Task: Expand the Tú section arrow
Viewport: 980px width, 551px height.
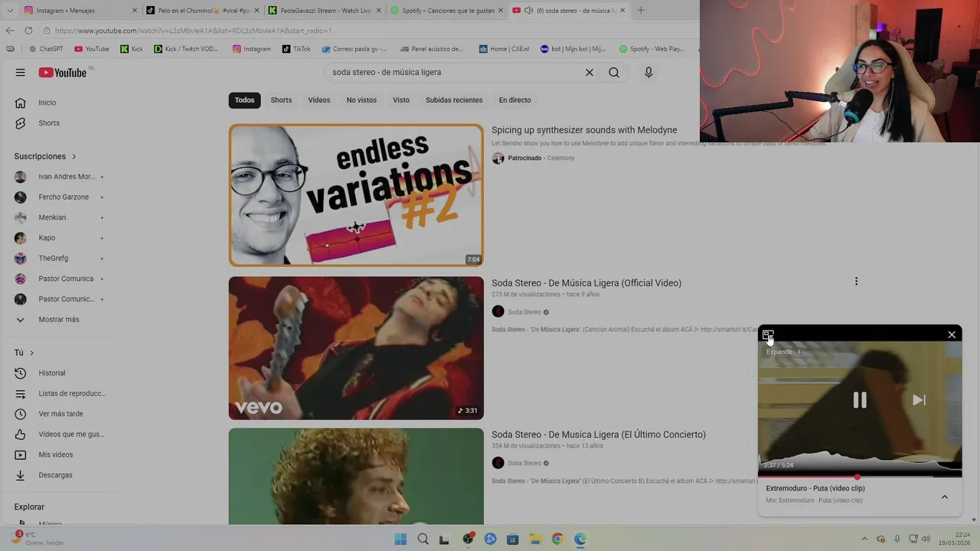Action: [31, 353]
